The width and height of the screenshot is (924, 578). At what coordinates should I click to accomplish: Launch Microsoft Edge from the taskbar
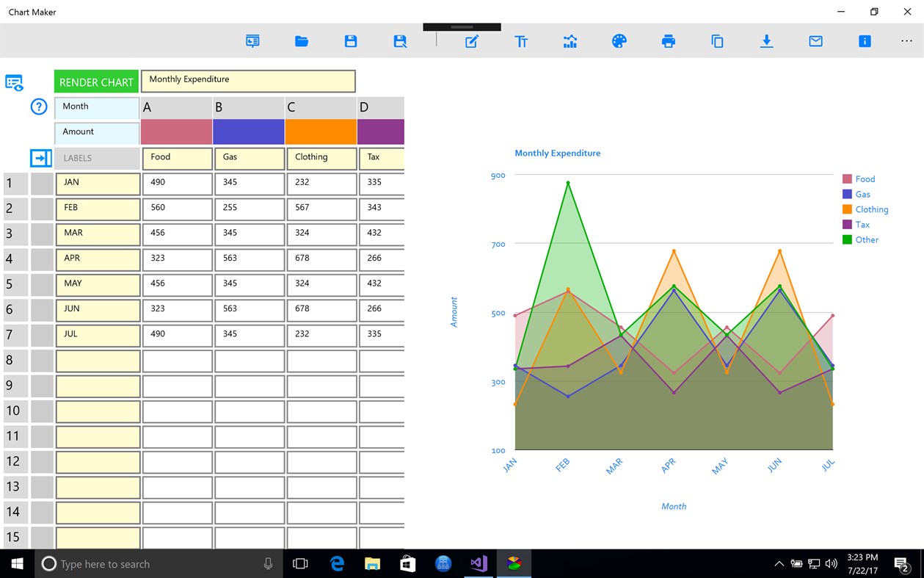337,563
